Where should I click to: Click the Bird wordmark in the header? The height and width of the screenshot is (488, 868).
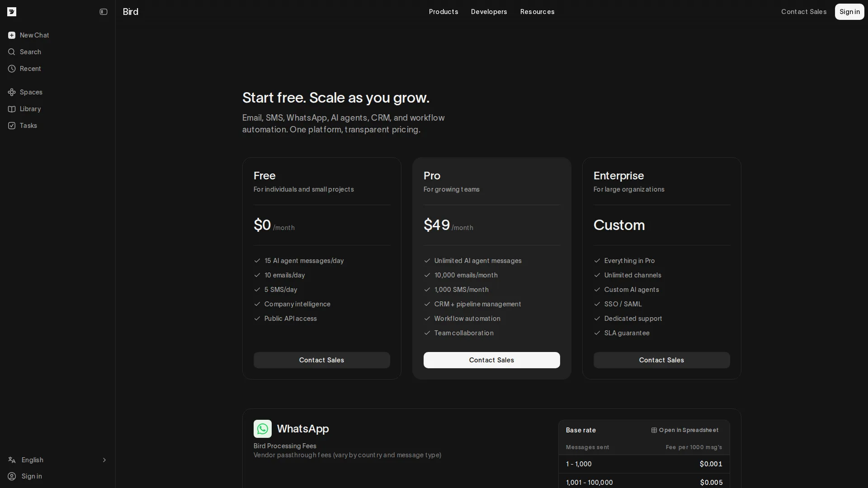[x=130, y=12]
